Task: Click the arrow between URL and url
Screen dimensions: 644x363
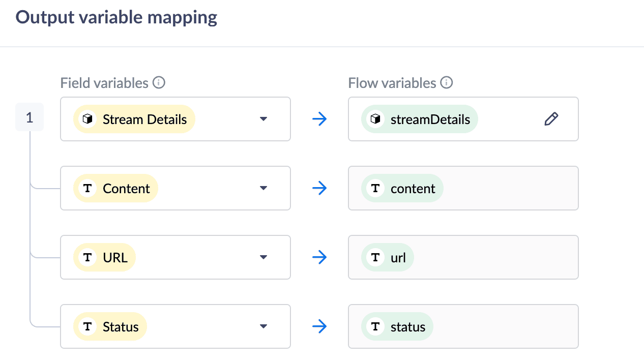Action: pos(319,257)
